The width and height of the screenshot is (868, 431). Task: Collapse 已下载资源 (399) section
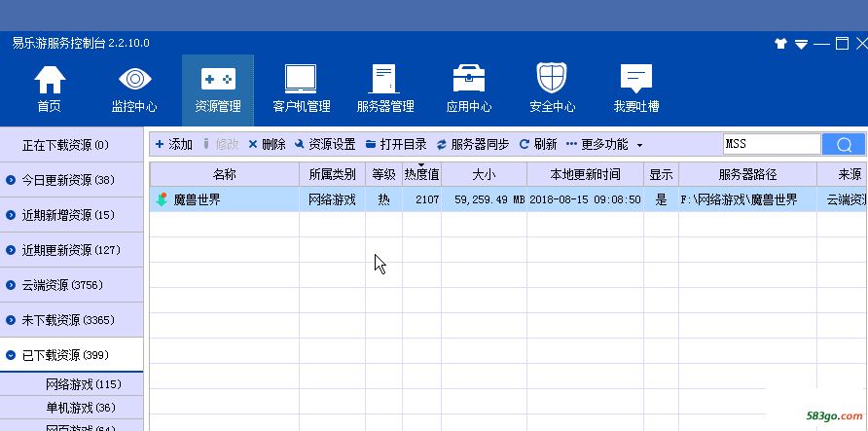tap(71, 355)
